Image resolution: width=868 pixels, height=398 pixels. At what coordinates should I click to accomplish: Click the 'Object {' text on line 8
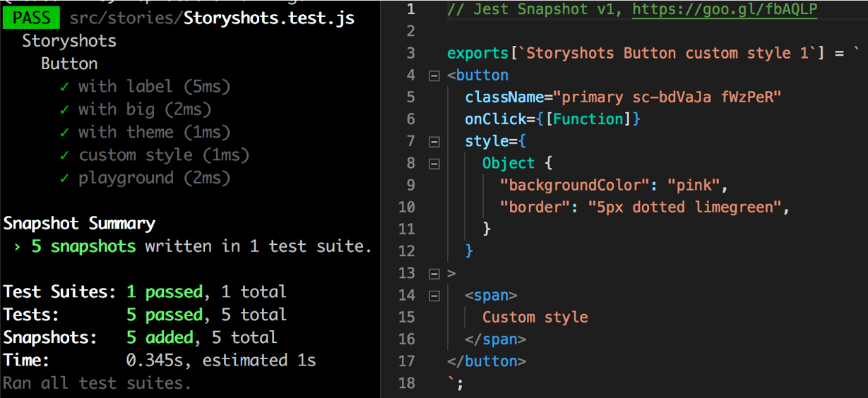517,164
